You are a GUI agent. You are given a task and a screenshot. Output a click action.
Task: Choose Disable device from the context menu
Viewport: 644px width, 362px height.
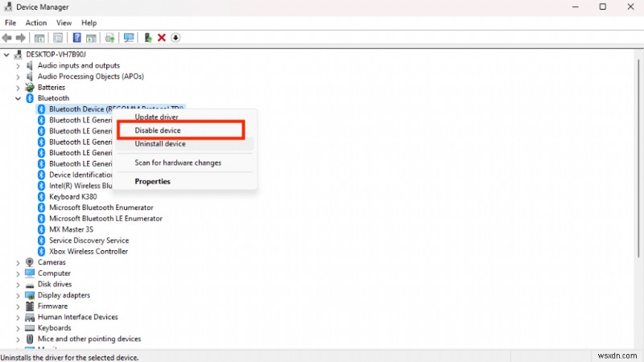coord(184,130)
